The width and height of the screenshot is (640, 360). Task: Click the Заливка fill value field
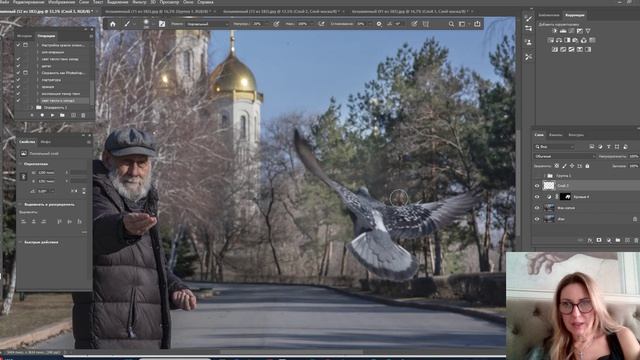(634, 166)
